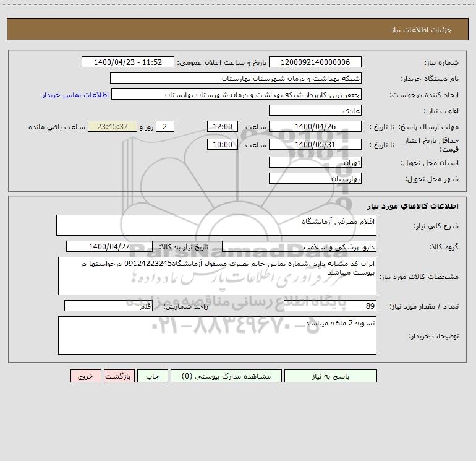Viewport: 476px width, 461px height.
Task: Click the announcement date field 1400/04/23 - 11:52
Action: [x=128, y=62]
